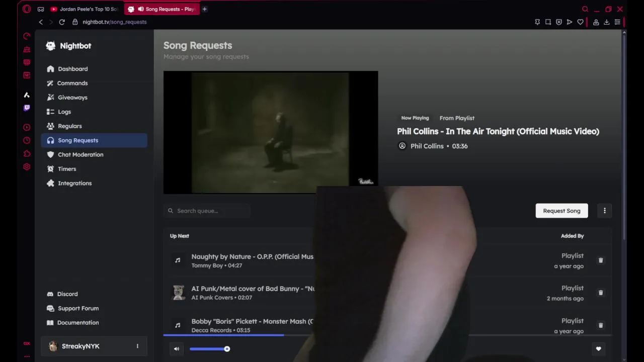The height and width of the screenshot is (362, 644).
Task: Click the Naughty by Nature O.P.P. title
Action: pyautogui.click(x=253, y=256)
